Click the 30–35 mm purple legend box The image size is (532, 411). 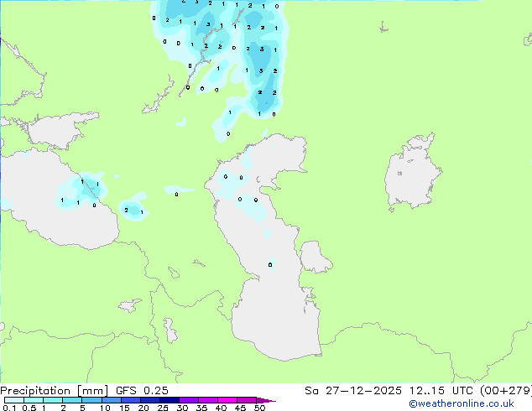(189, 400)
